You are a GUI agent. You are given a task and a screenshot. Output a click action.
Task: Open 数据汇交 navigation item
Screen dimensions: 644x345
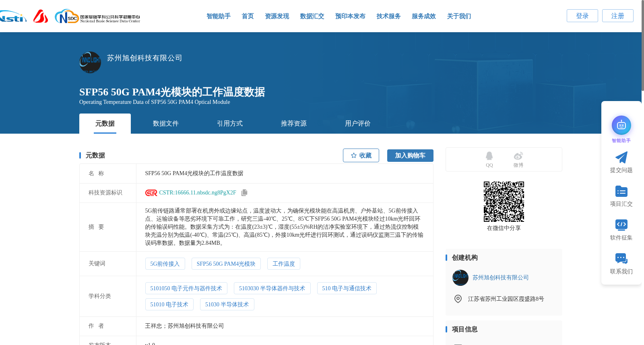point(312,16)
